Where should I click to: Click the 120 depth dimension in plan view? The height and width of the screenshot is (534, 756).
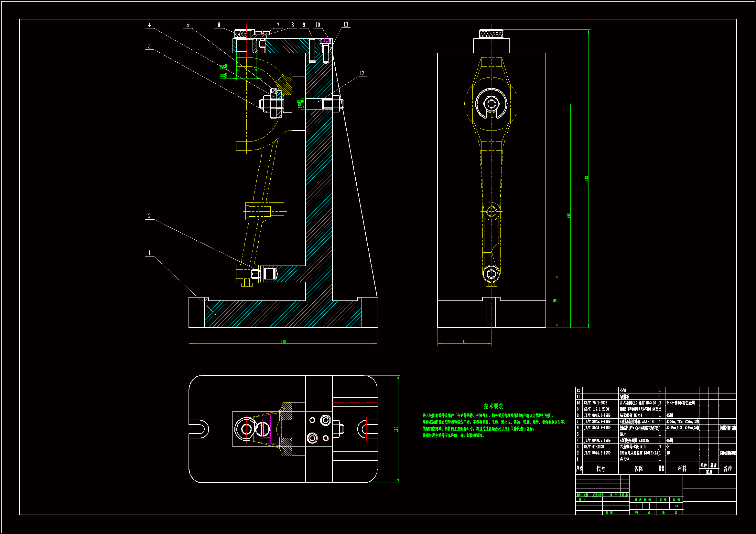[396, 429]
